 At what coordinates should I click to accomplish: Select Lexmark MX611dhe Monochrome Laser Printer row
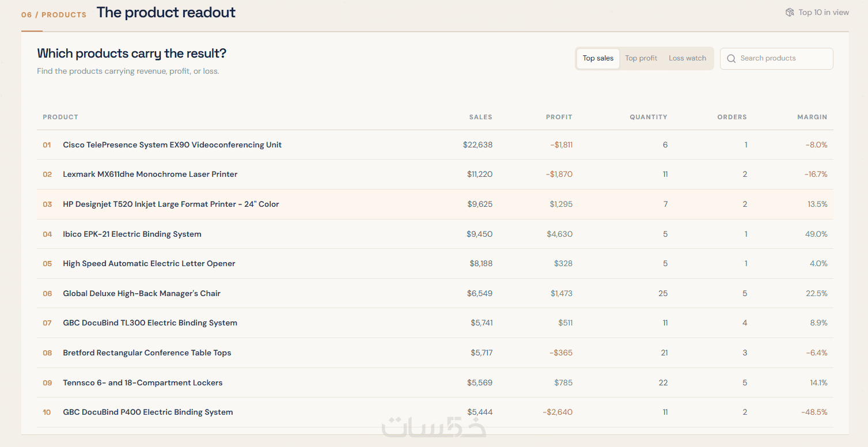pos(435,175)
